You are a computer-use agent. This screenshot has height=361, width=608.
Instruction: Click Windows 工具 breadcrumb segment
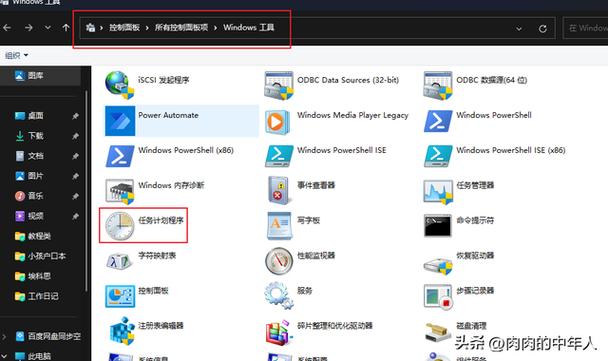pyautogui.click(x=249, y=28)
